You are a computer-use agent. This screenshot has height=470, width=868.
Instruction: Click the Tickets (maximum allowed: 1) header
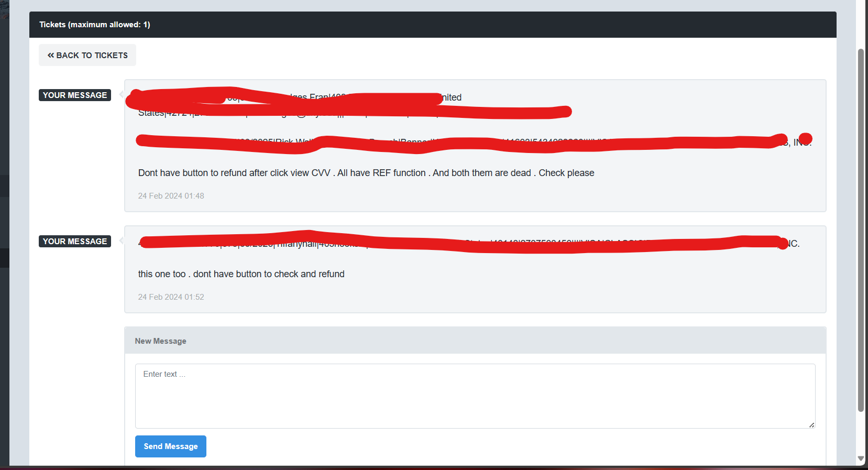(95, 25)
